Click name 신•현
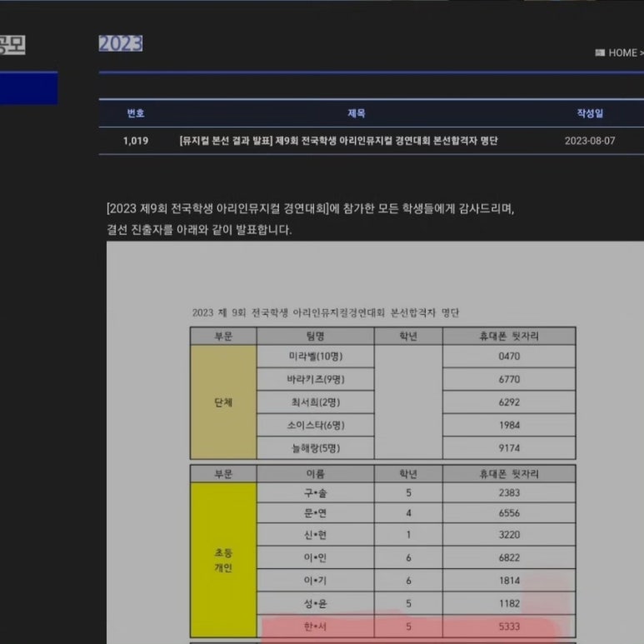This screenshot has height=644, width=644. (x=316, y=535)
